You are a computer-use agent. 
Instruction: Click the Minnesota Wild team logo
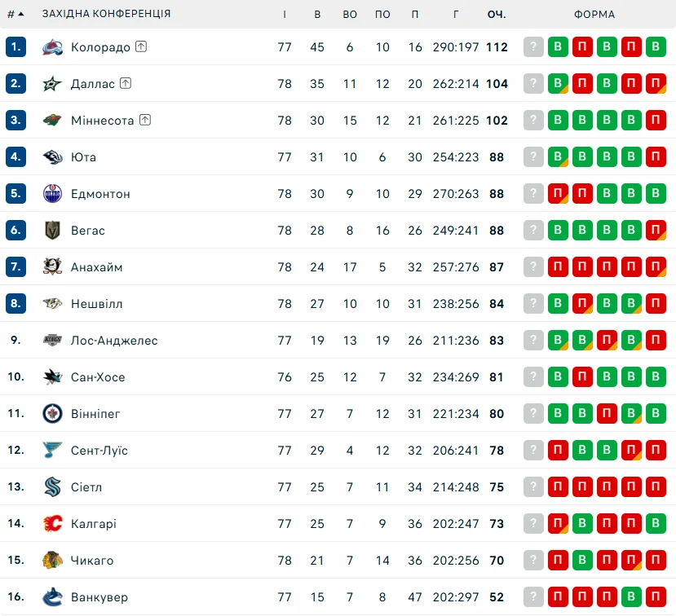point(52,121)
